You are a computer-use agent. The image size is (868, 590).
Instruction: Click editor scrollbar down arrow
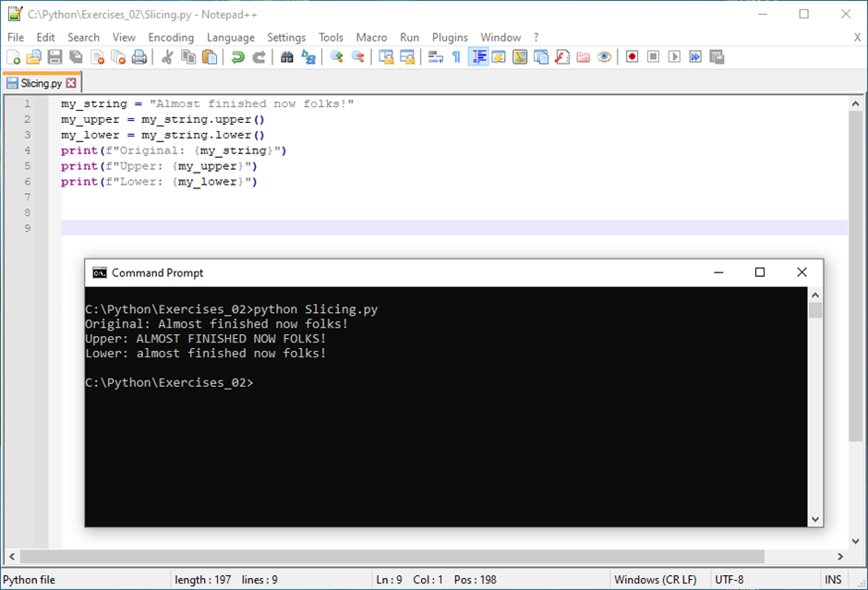click(x=855, y=541)
